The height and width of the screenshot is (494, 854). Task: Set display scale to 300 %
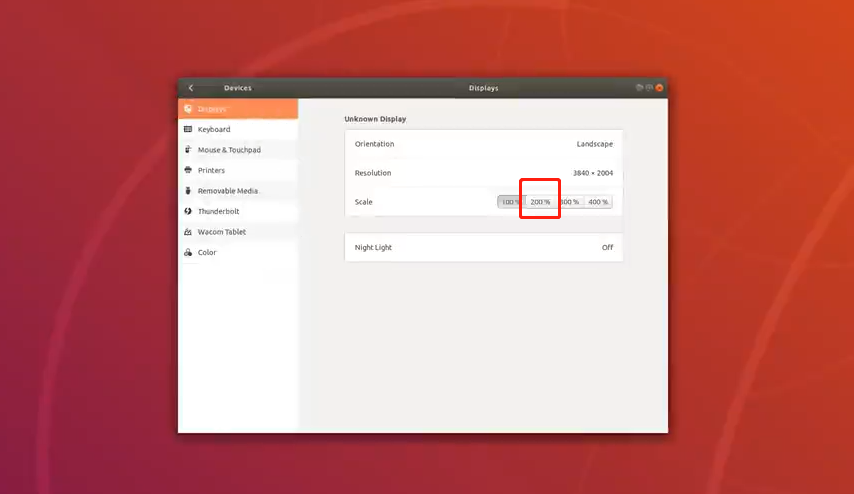pyautogui.click(x=570, y=202)
